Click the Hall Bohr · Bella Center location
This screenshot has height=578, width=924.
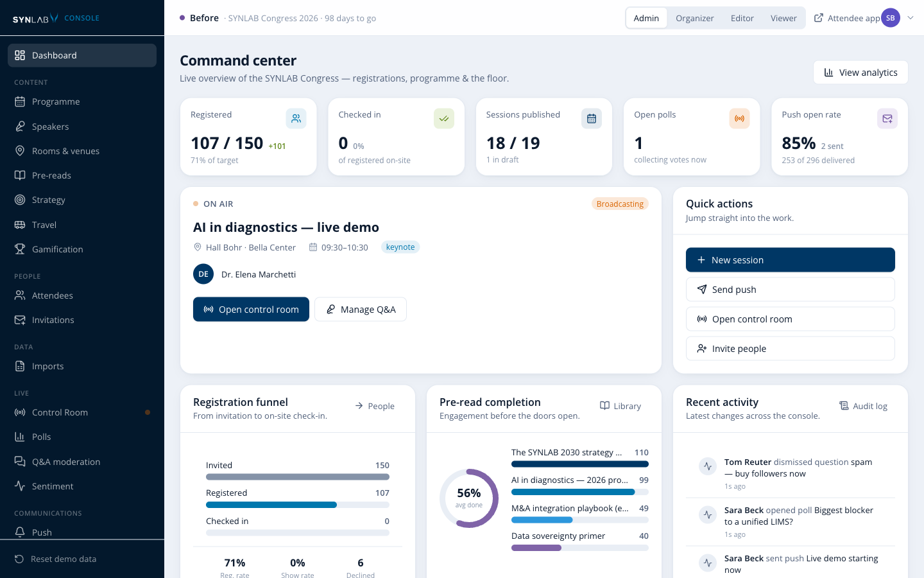tap(244, 247)
